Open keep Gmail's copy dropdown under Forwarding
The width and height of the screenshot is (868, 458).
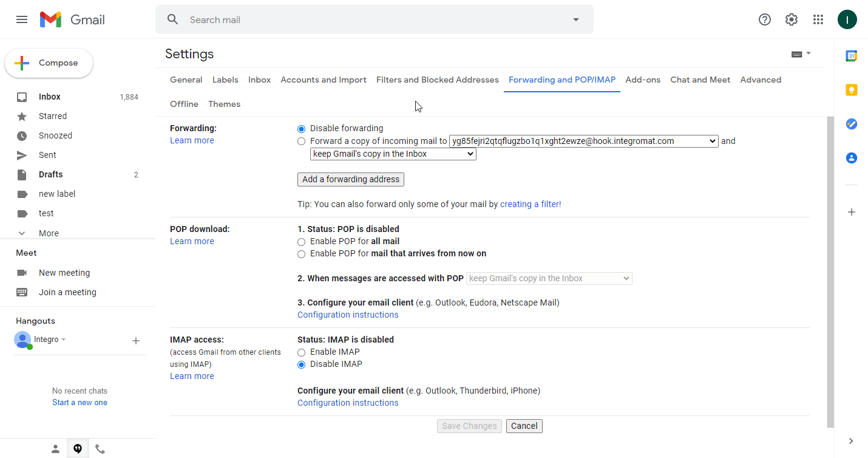[x=393, y=154]
